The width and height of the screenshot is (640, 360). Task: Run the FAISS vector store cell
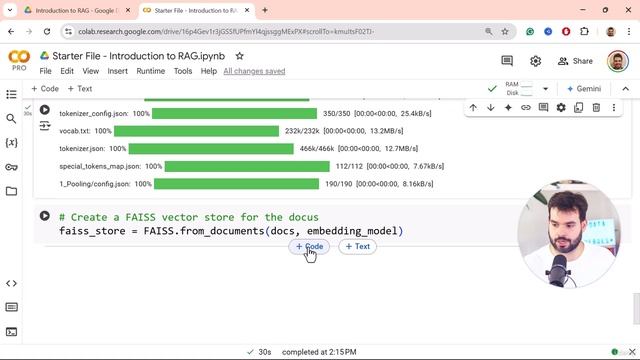tap(44, 216)
